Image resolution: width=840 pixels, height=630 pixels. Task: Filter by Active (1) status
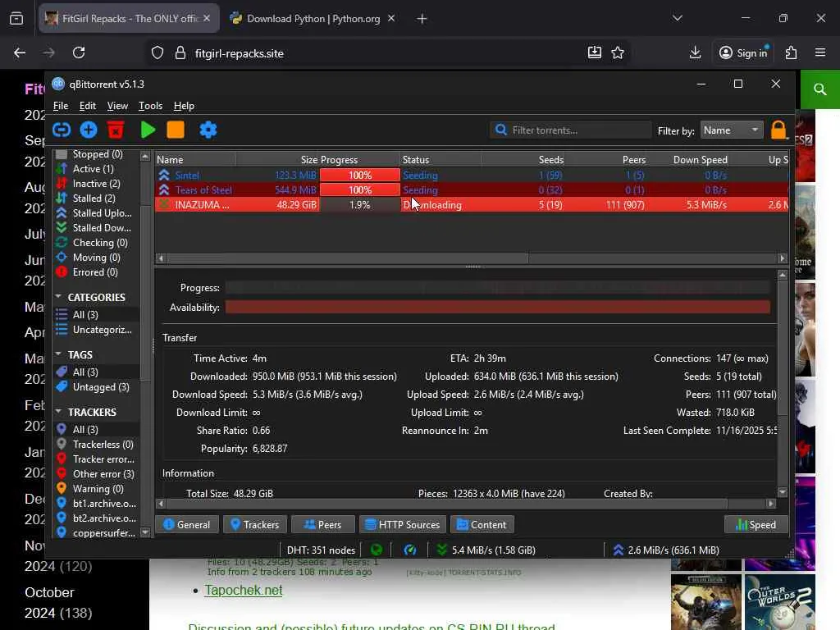coord(93,169)
